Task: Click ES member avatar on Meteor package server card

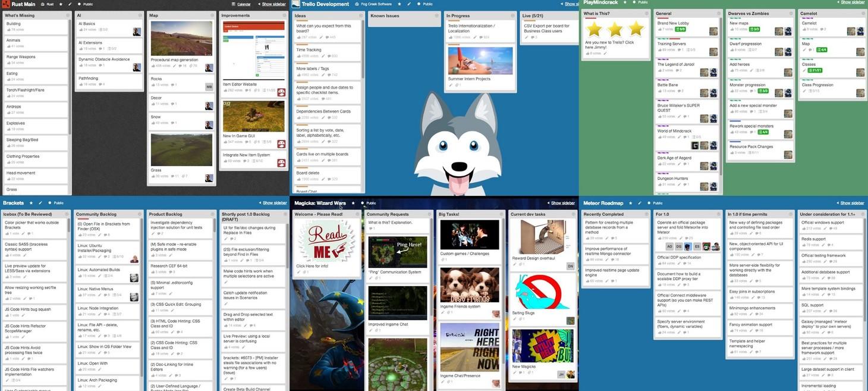Action: (x=697, y=246)
